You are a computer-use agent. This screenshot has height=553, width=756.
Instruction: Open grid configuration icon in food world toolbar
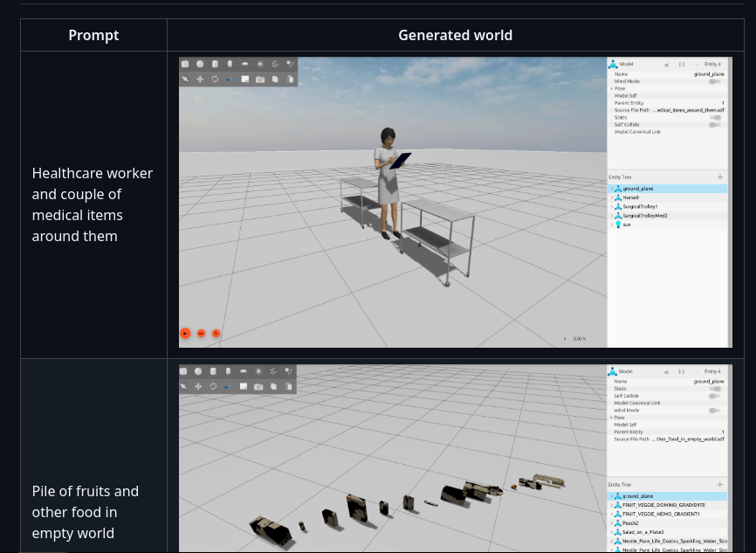[244, 386]
